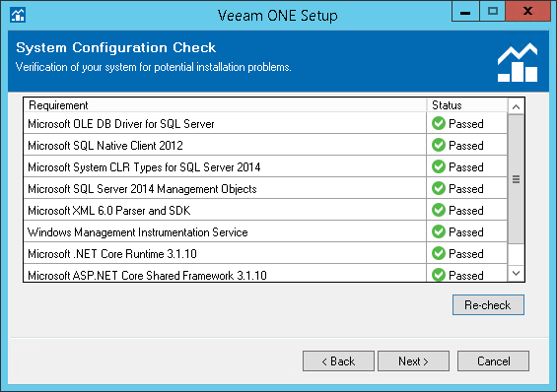Click the scroll up arrow of the requirements list
This screenshot has height=392, width=557.
[x=517, y=106]
